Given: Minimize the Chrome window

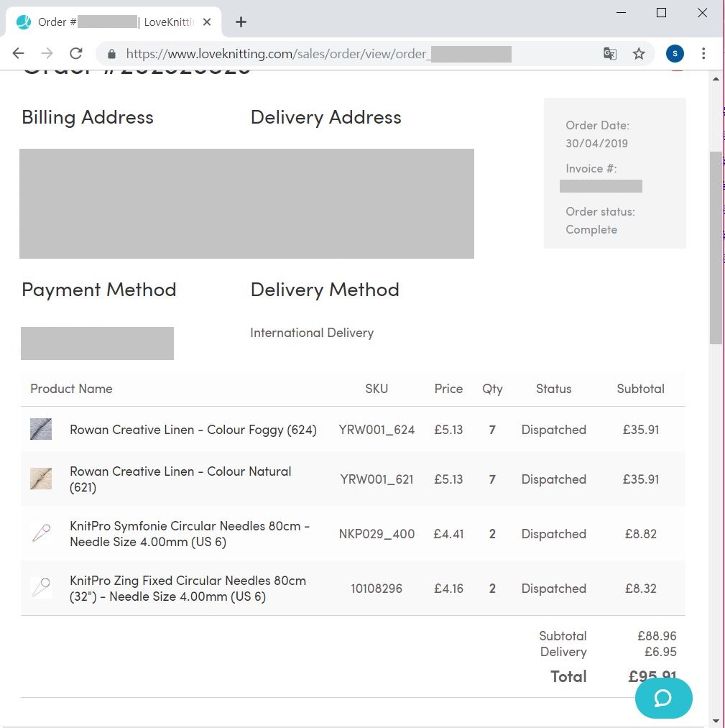Looking at the screenshot, I should coord(621,12).
